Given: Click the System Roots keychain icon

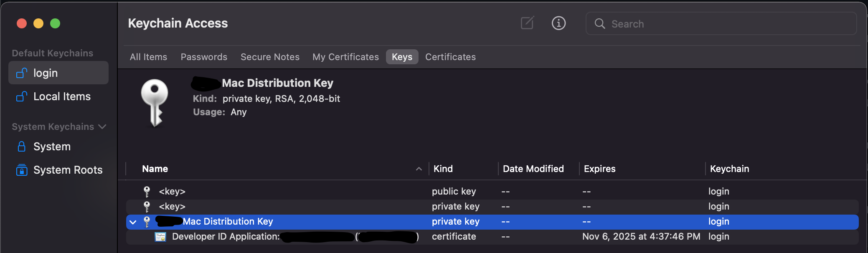Looking at the screenshot, I should (x=21, y=170).
